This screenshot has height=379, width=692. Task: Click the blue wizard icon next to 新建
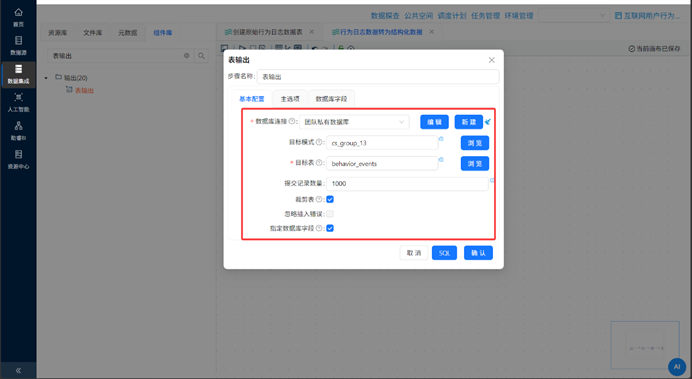coord(488,121)
